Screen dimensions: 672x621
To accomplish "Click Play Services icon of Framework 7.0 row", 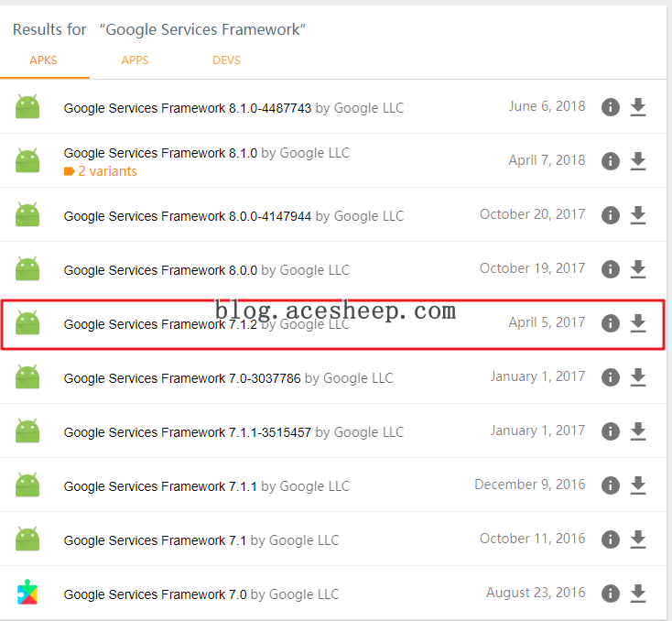I will pos(27,593).
